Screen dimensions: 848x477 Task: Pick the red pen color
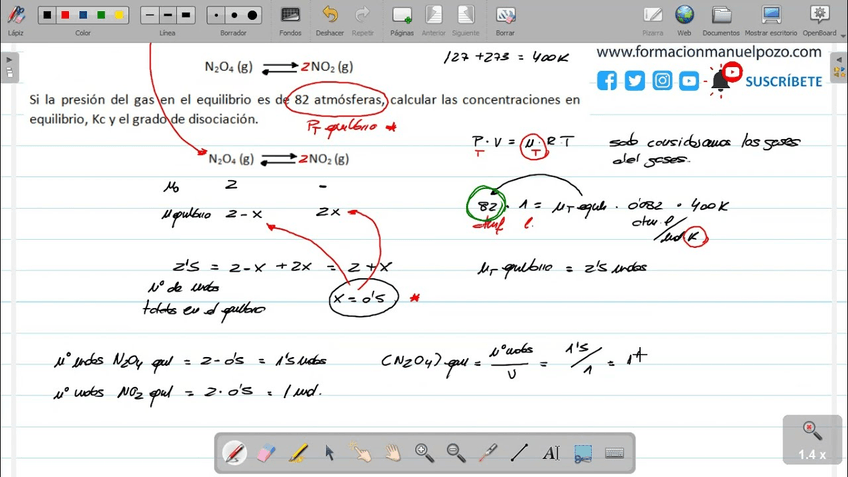[65, 15]
